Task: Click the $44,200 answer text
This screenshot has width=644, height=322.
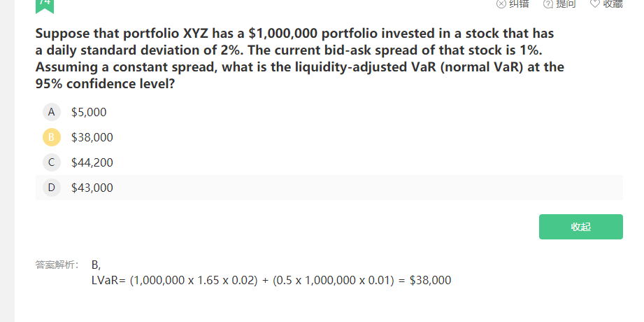Action: pyautogui.click(x=92, y=163)
